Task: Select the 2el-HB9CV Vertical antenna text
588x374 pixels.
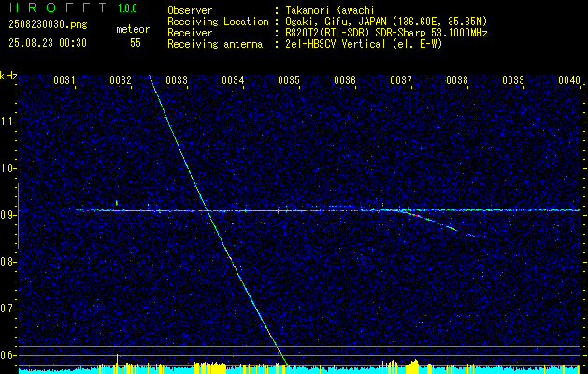Action: 365,44
